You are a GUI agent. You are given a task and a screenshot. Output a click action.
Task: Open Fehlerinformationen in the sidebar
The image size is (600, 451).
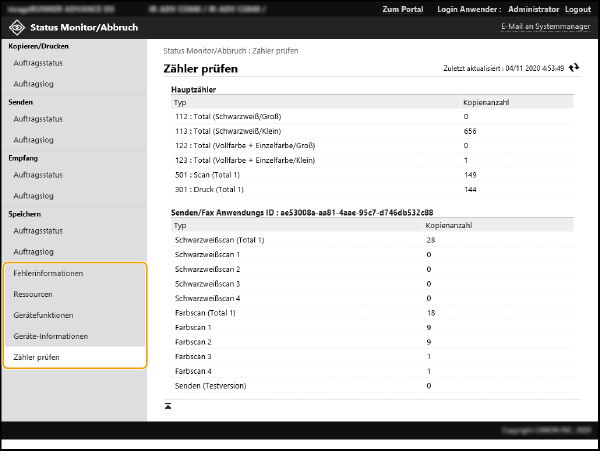pos(48,273)
